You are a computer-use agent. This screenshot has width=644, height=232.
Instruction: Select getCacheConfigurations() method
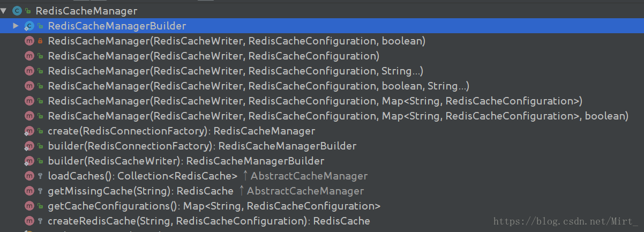(x=214, y=206)
